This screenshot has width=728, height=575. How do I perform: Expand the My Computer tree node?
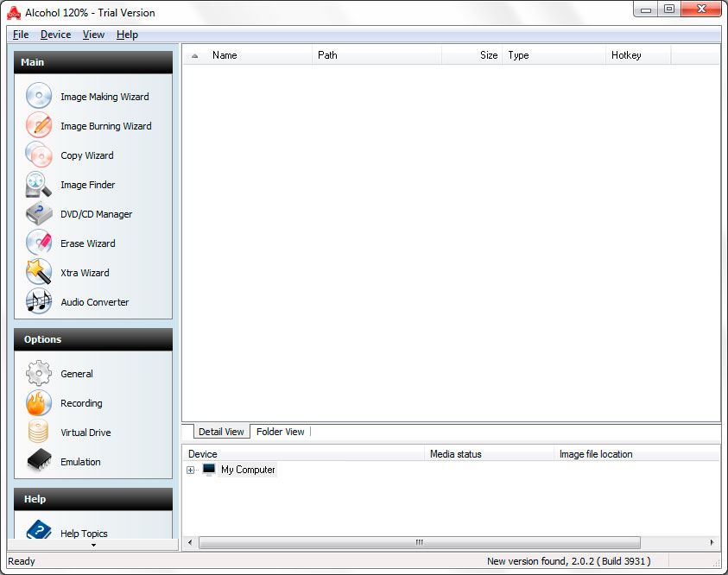click(x=190, y=471)
